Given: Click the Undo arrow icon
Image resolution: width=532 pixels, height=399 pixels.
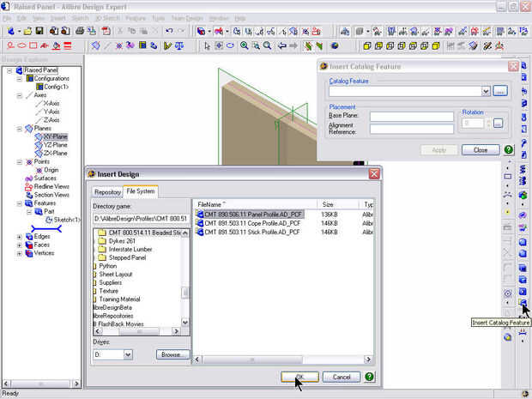Looking at the screenshot, I should 169,31.
